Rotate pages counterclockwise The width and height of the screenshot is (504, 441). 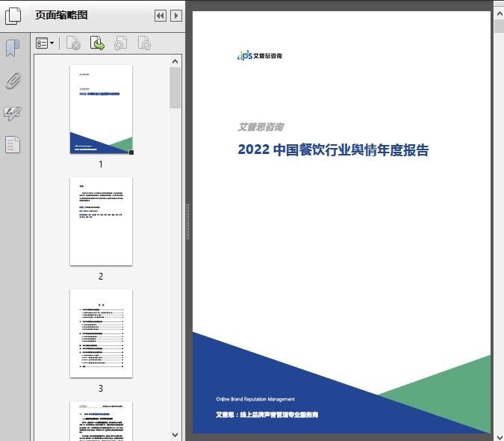(x=120, y=43)
